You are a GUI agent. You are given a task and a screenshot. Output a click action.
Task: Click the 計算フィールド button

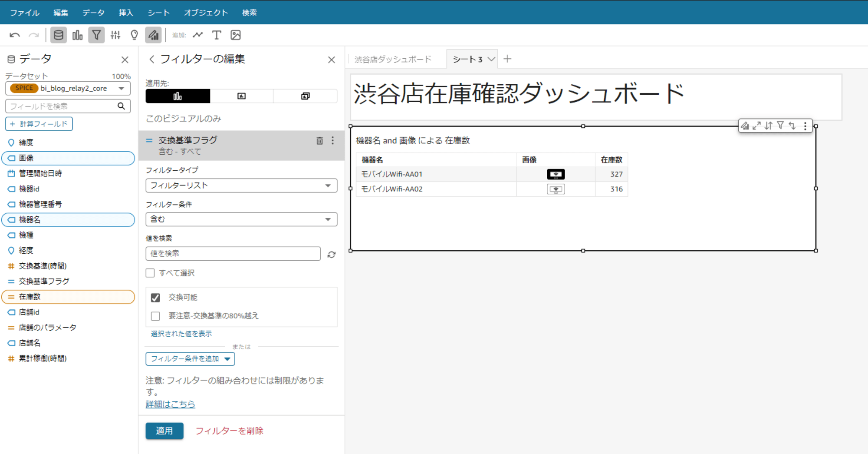(39, 124)
